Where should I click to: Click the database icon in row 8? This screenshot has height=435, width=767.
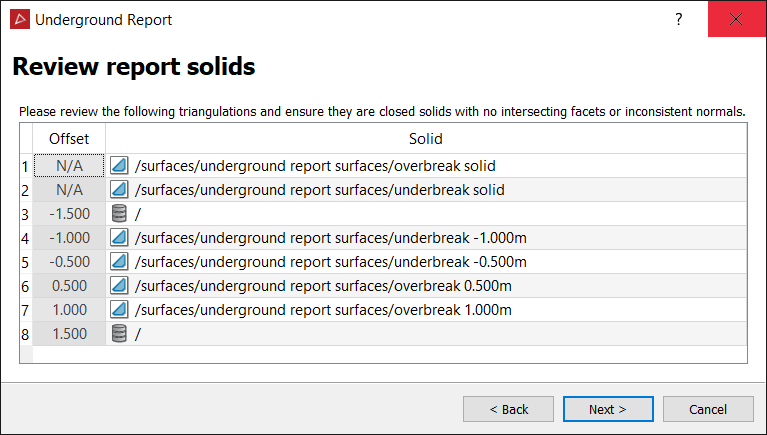click(x=119, y=333)
